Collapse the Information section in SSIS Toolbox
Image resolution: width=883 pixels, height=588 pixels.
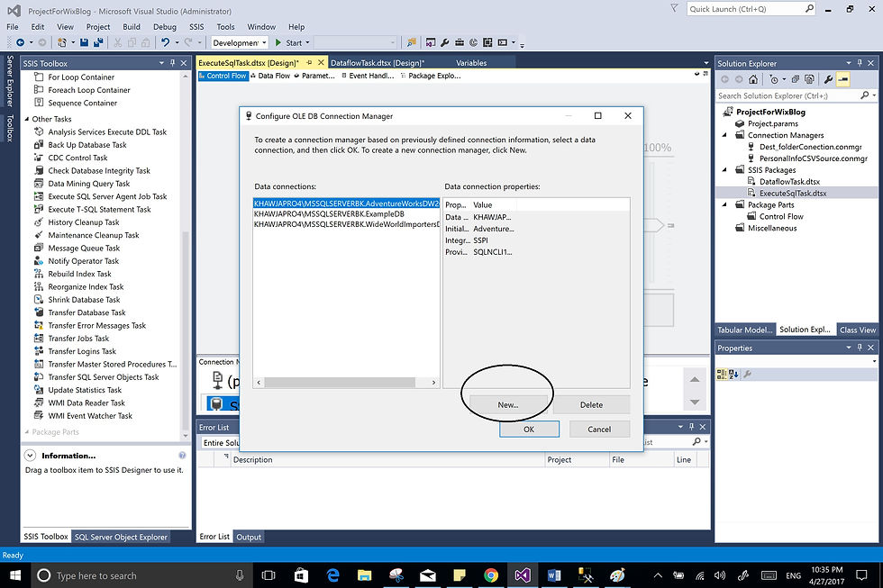(x=31, y=456)
